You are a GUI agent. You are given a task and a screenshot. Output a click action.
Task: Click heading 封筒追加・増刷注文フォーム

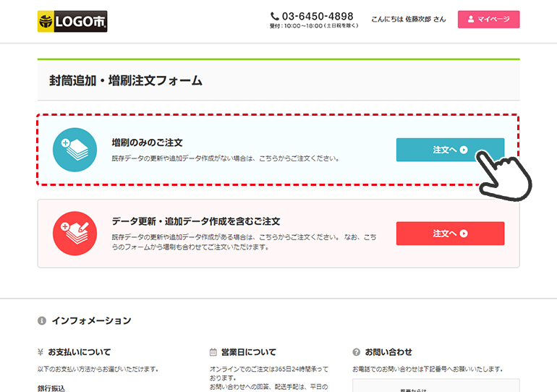pyautogui.click(x=126, y=80)
